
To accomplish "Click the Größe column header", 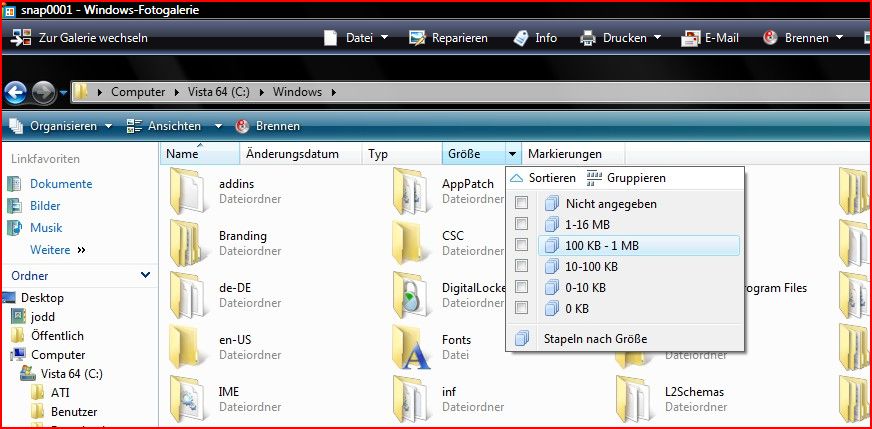I will pyautogui.click(x=473, y=154).
